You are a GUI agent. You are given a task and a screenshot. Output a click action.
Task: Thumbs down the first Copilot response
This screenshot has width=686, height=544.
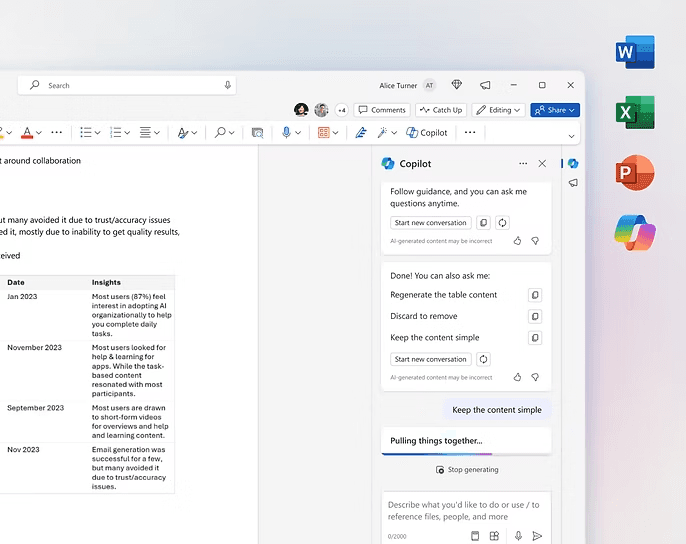click(535, 241)
